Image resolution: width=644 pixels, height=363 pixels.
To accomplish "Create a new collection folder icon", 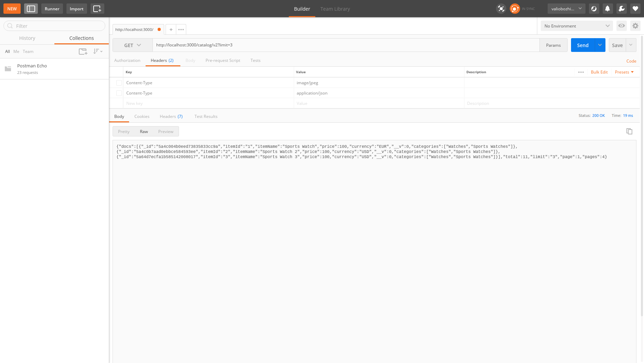I will click(83, 52).
